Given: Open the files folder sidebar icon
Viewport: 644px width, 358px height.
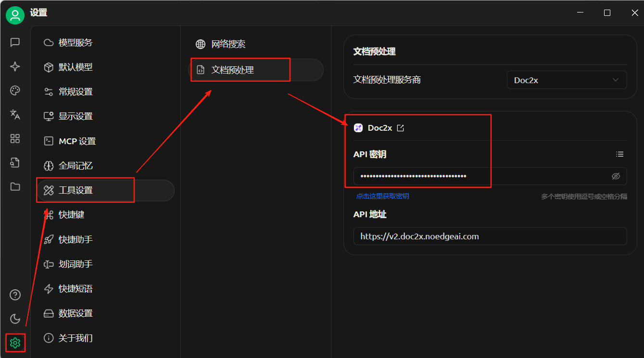Looking at the screenshot, I should (x=15, y=186).
